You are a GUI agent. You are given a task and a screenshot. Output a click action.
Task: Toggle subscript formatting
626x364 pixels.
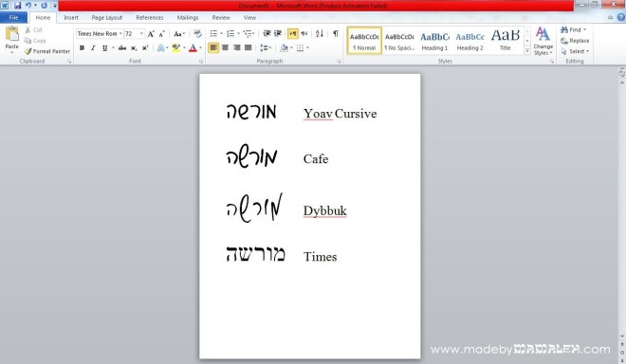pos(134,48)
